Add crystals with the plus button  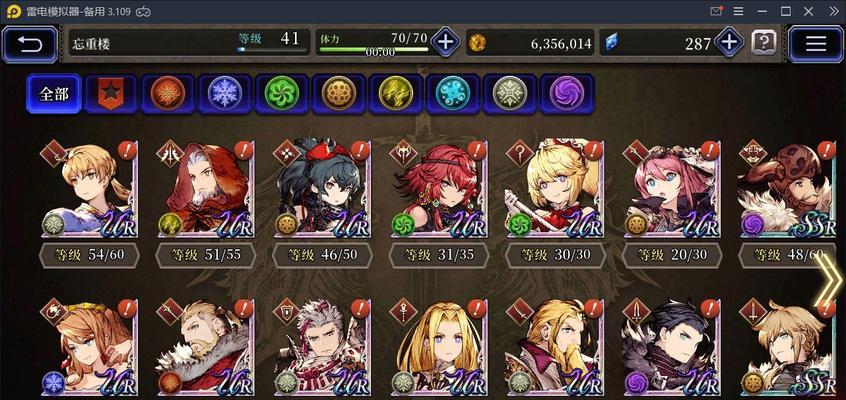click(729, 42)
